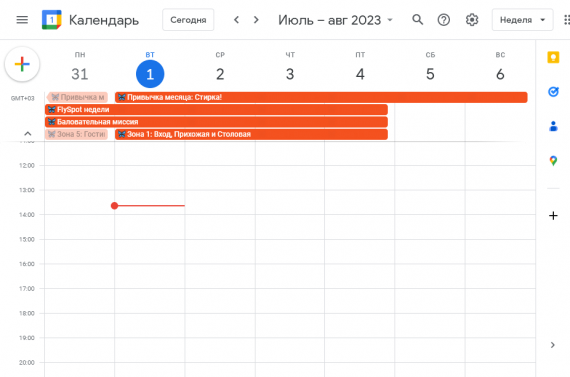Select day 5 СБ header
This screenshot has width=570, height=377.
[430, 68]
